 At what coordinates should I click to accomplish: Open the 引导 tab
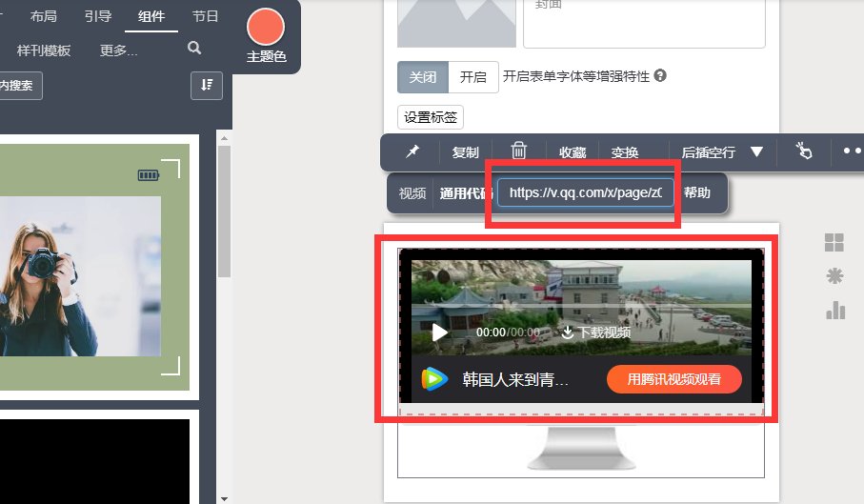97,16
